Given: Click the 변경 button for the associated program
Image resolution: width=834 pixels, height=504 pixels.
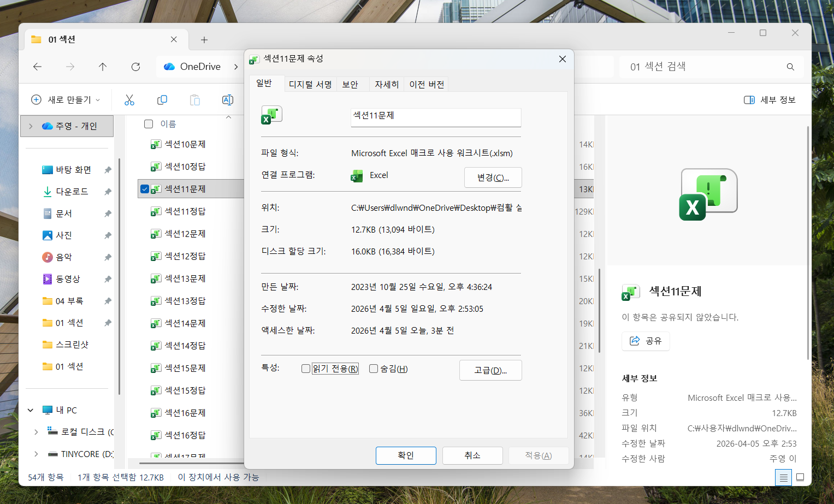Looking at the screenshot, I should pyautogui.click(x=493, y=177).
